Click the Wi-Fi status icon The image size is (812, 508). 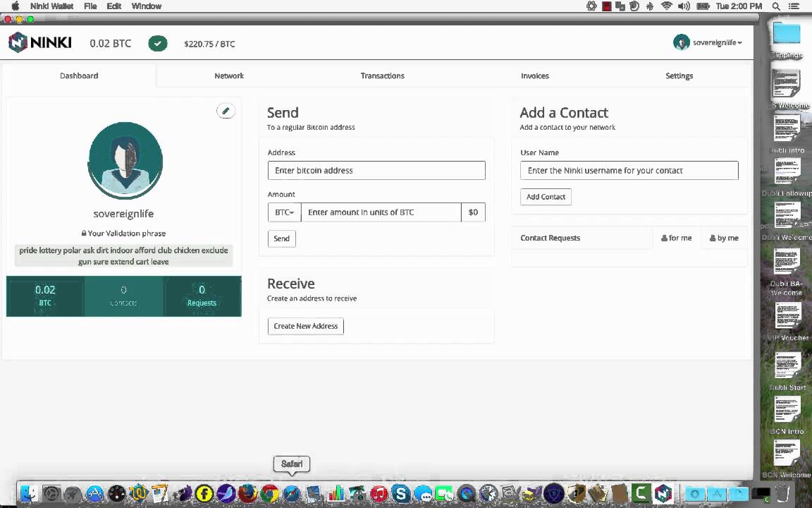point(667,6)
